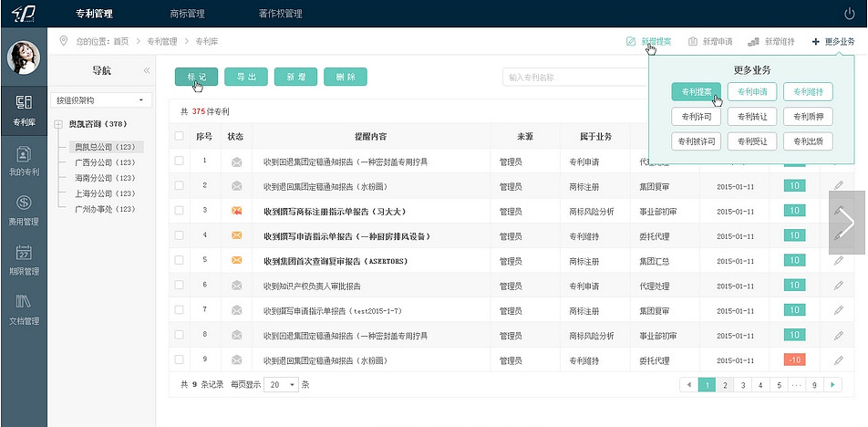868x427 pixels.
Task: Open 费用管理 sidebar icon
Action: [x=24, y=209]
